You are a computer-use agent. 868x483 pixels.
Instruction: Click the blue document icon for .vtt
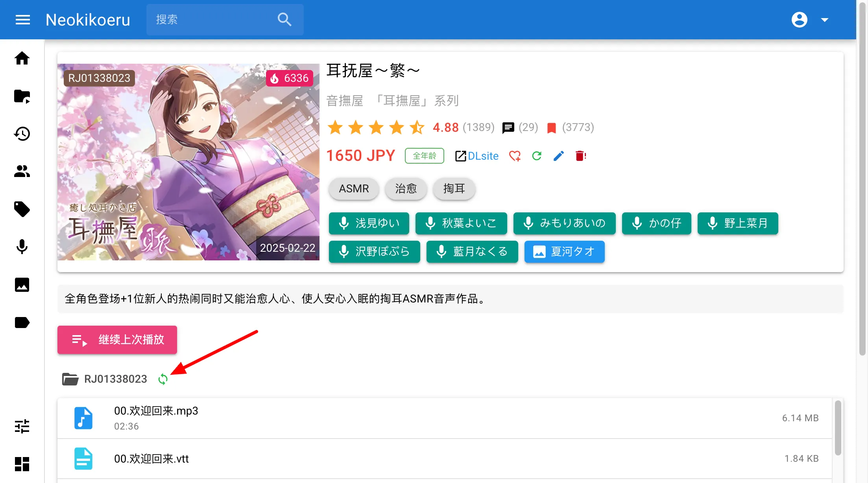click(83, 459)
